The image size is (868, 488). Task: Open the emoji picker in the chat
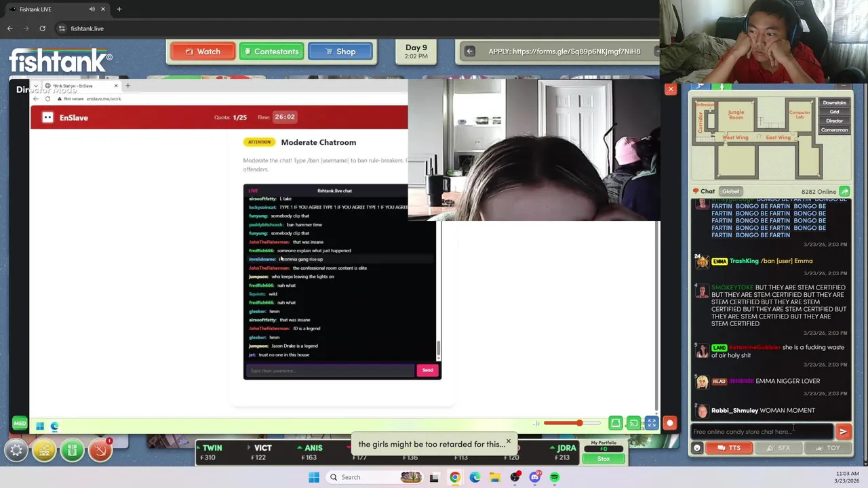(697, 448)
